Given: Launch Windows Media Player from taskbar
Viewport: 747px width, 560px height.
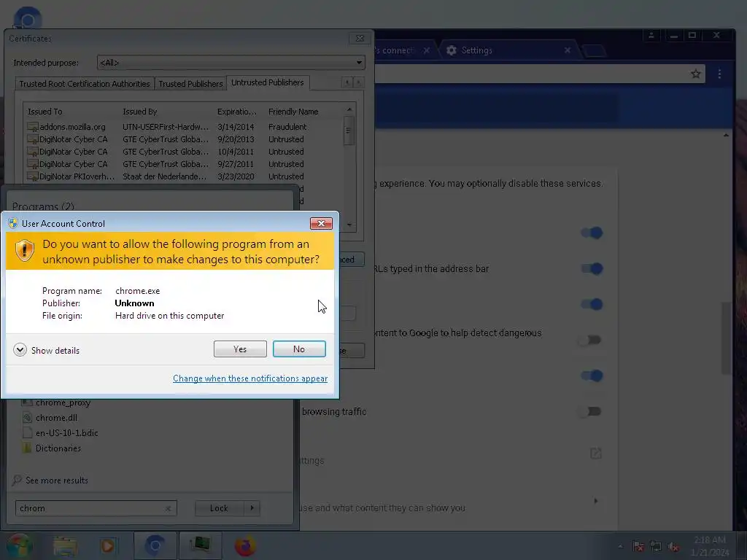Looking at the screenshot, I should pos(108,545).
